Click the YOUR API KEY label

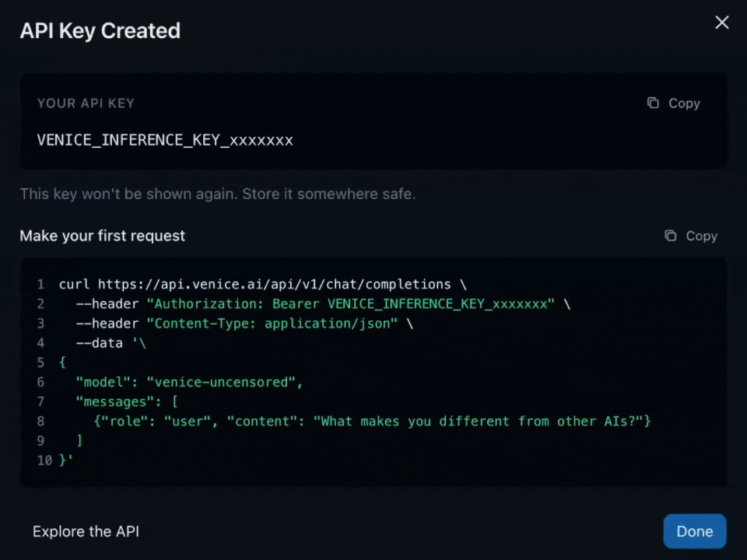[86, 103]
